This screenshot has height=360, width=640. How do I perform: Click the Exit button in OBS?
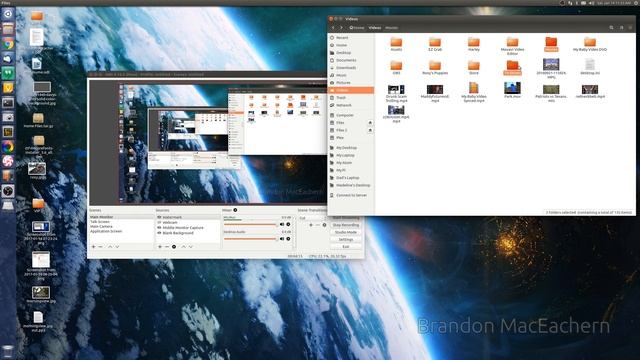click(346, 247)
